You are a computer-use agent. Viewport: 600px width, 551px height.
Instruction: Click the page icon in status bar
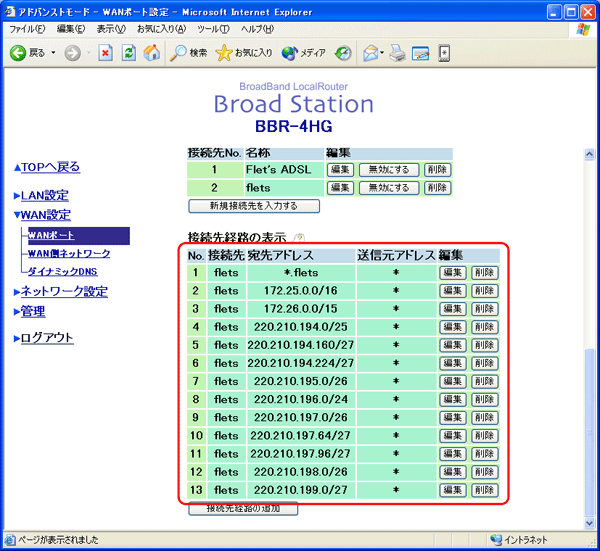[10, 540]
